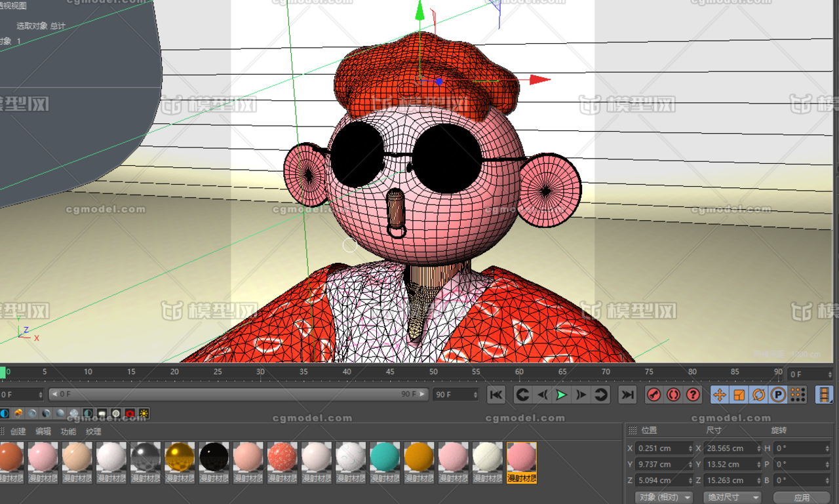Image resolution: width=839 pixels, height=504 pixels.
Task: Open the 对象 (相对) dropdown
Action: click(x=664, y=497)
